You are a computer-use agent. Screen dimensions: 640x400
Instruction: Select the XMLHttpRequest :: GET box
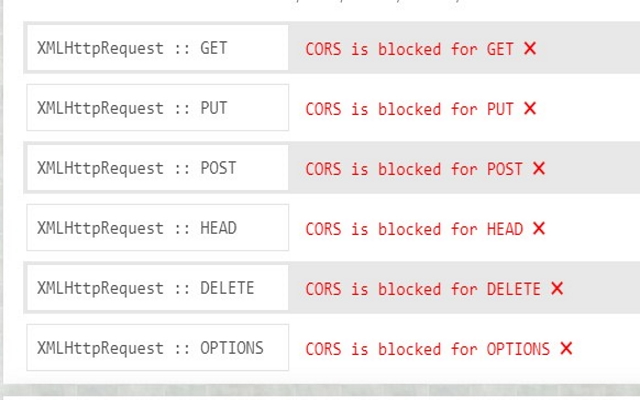(x=157, y=48)
